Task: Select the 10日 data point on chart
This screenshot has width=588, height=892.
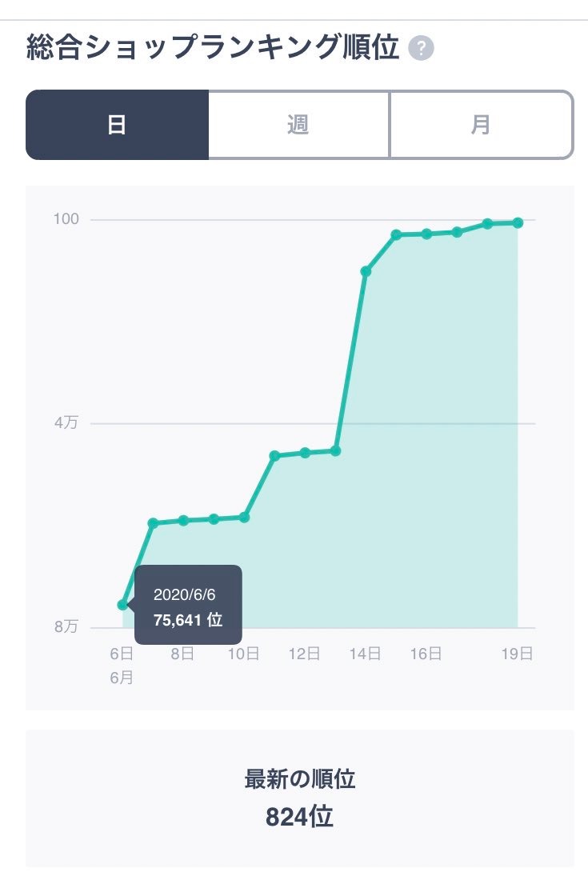Action: [244, 518]
